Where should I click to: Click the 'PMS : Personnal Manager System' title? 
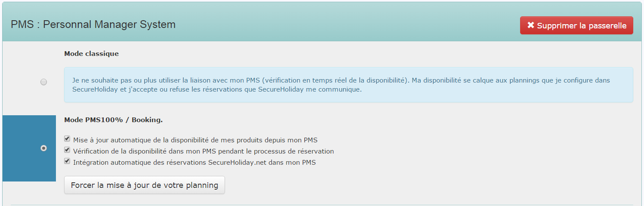93,25
